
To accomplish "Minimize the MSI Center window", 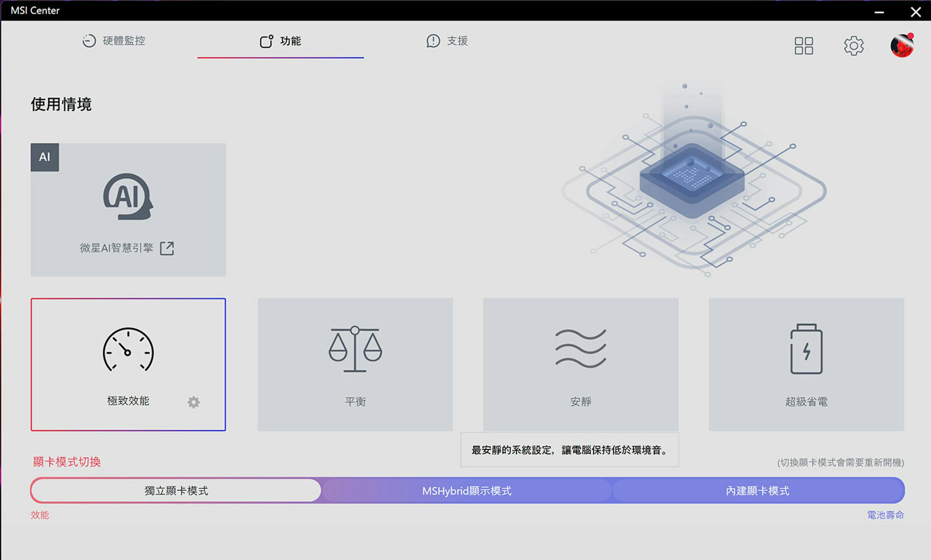I will coord(879,12).
